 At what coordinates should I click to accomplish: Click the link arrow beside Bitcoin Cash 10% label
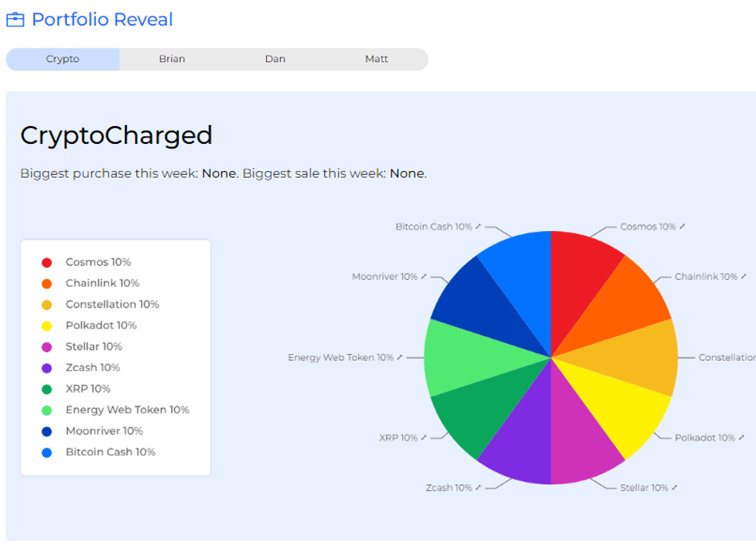479,227
